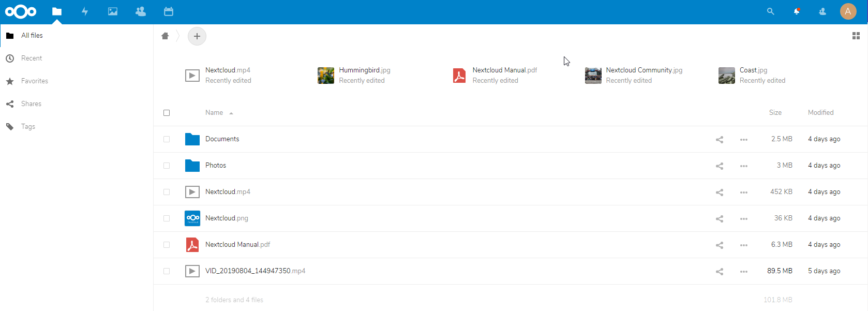Open the notifications bell icon
Viewport: 868px width, 311px height.
click(x=797, y=11)
